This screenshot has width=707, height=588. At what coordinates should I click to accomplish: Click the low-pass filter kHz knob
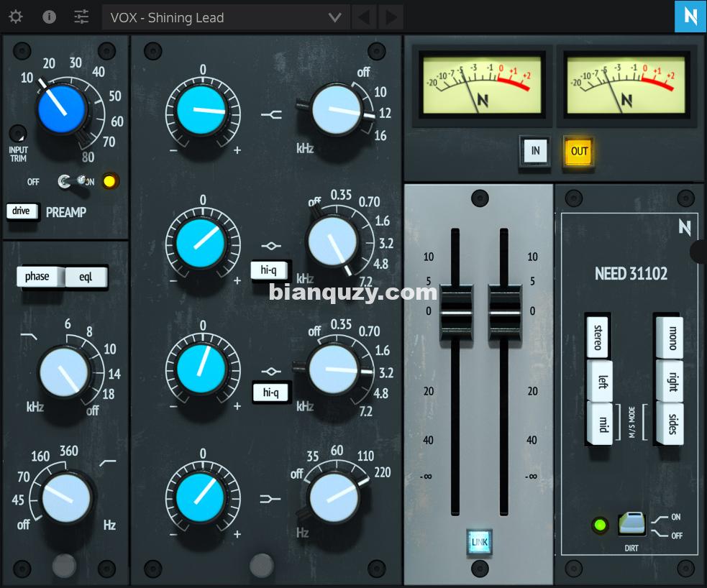64,372
